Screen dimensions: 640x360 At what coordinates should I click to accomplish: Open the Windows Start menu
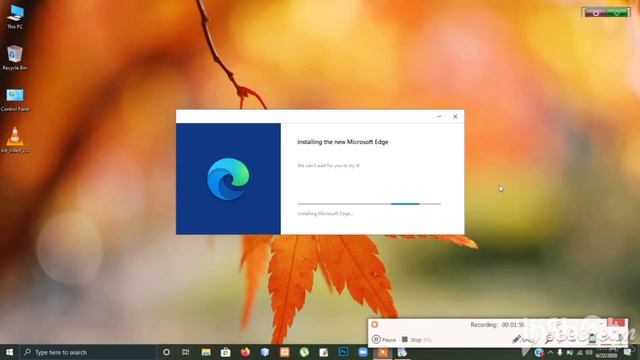tap(9, 352)
